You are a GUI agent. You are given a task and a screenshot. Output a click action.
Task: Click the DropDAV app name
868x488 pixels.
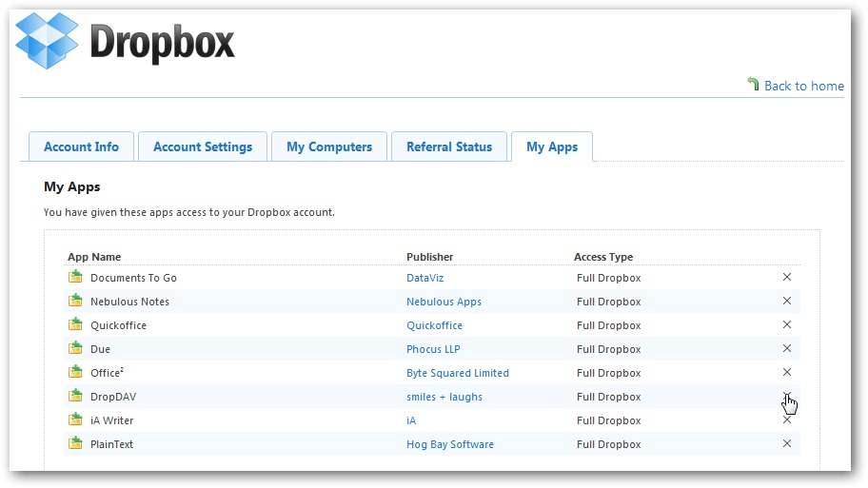[113, 397]
